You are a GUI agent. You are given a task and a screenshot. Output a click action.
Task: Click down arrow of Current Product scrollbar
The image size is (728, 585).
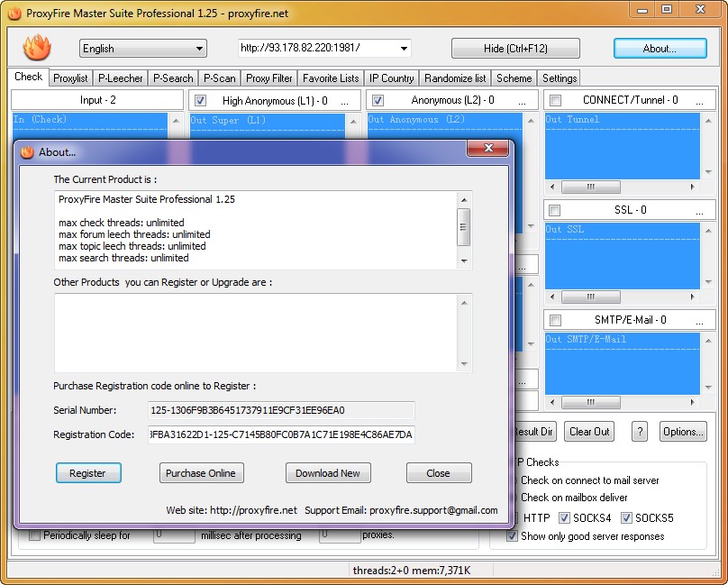point(463,261)
